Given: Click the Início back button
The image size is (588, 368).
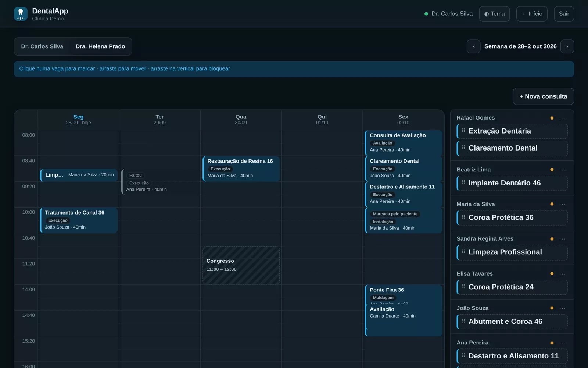Looking at the screenshot, I should click(532, 14).
